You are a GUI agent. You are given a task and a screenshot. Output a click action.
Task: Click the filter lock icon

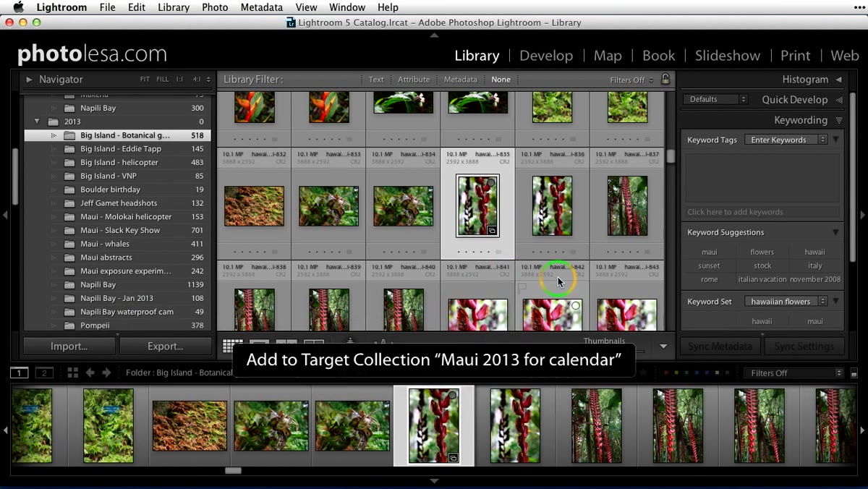coord(665,80)
